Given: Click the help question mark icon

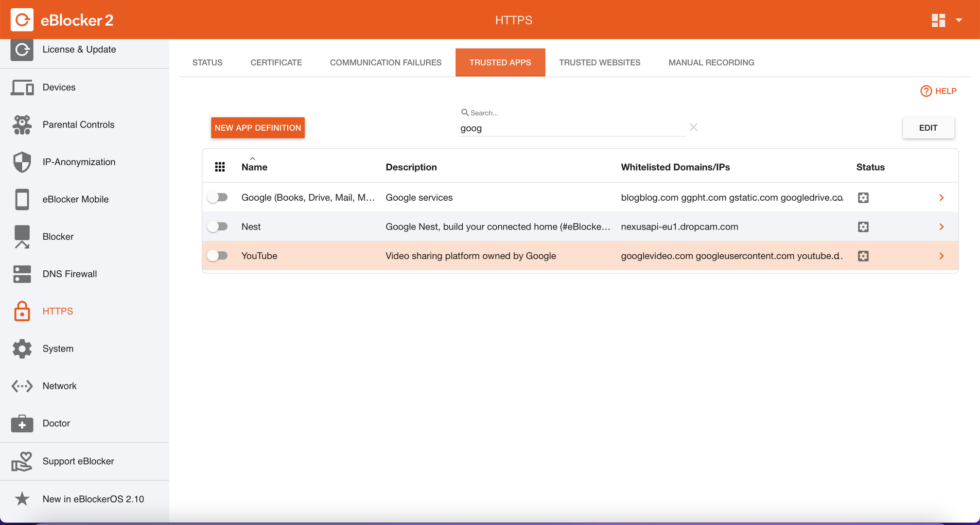Looking at the screenshot, I should (926, 91).
